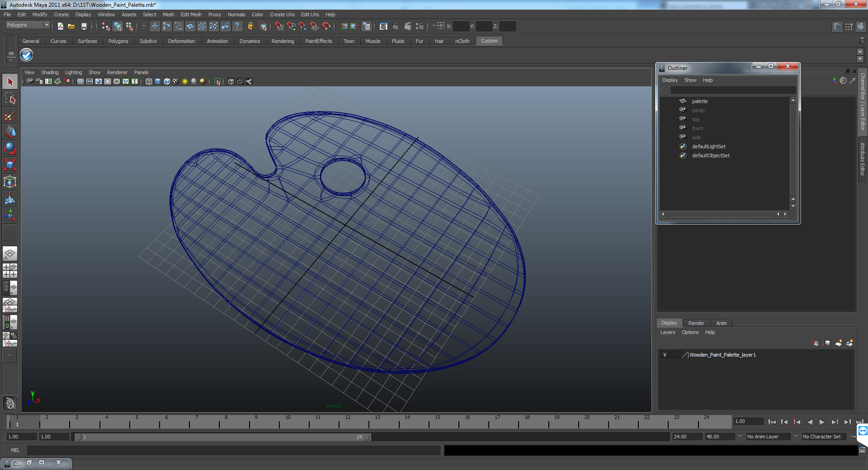868x470 pixels.
Task: Click the Render current frame clapper icon
Action: (396, 26)
